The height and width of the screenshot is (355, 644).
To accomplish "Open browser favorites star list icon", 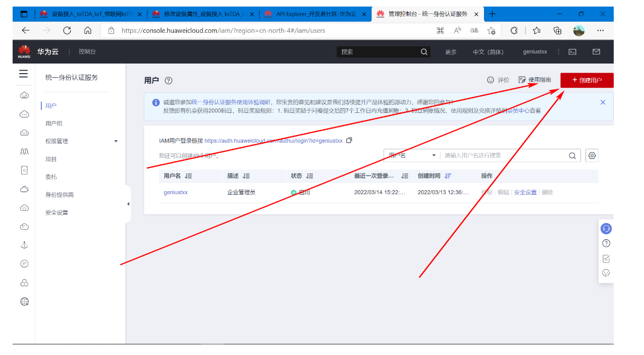I will coord(536,31).
